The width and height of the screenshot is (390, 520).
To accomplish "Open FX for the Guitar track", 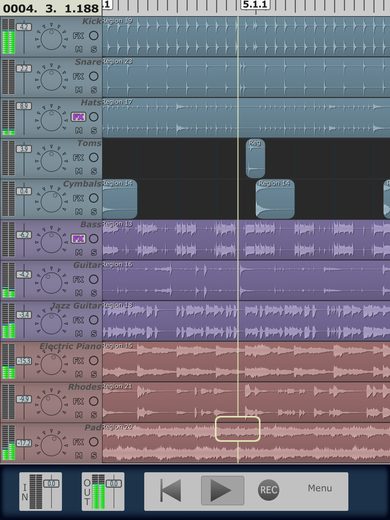I will [78, 279].
